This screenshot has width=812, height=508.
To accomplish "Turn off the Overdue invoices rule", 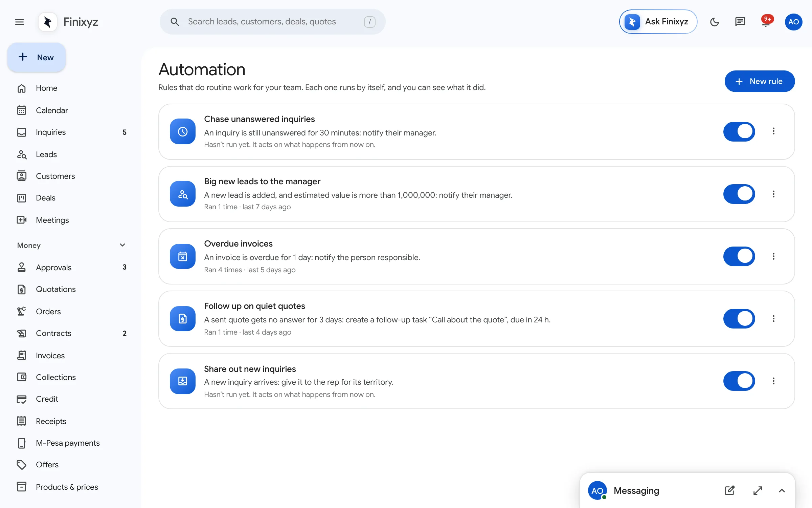I will [739, 256].
